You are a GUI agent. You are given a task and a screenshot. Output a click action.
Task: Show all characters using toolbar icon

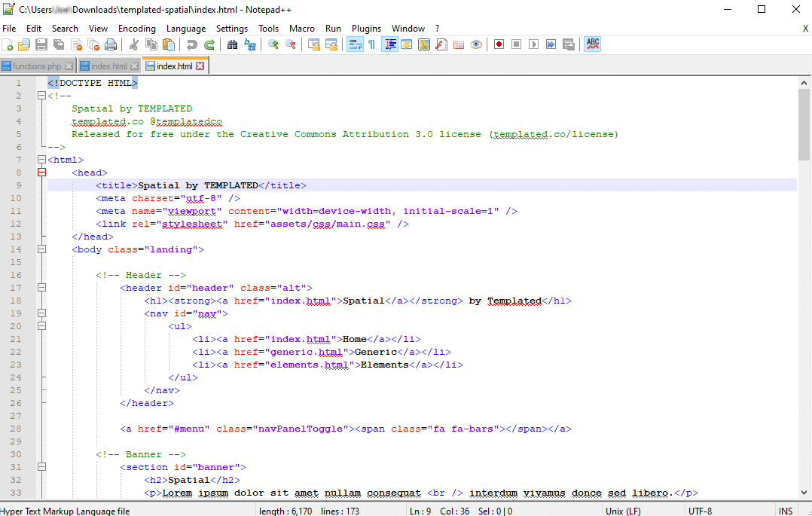pyautogui.click(x=372, y=44)
